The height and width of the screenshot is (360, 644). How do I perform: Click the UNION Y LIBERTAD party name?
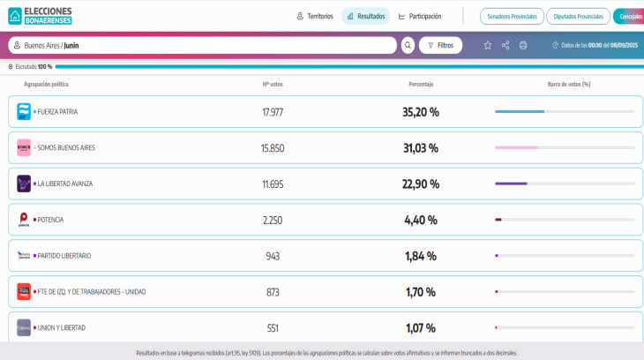tap(62, 327)
